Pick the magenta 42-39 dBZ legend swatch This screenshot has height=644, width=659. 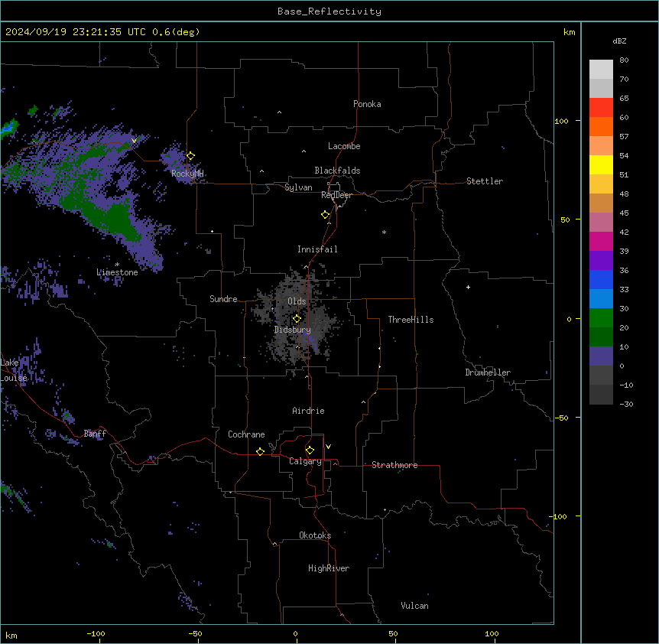click(x=601, y=241)
